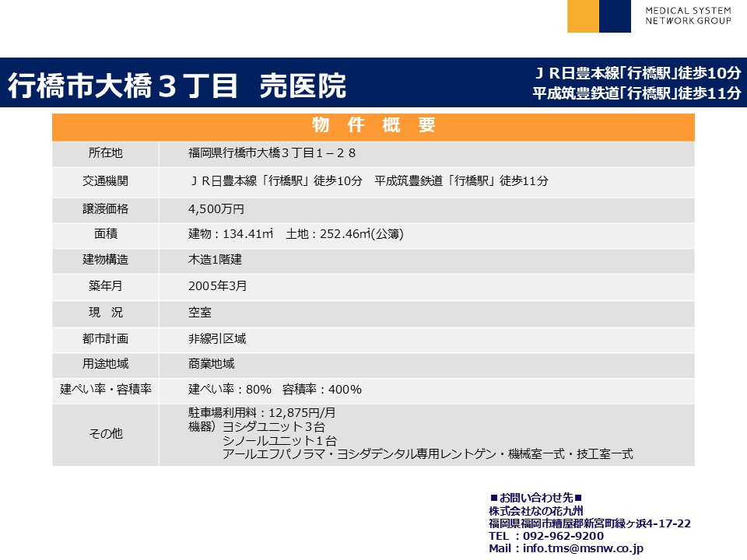The height and width of the screenshot is (560, 747).
Task: Open the info.tms@msnw.co.jp mail address
Action: 583,548
